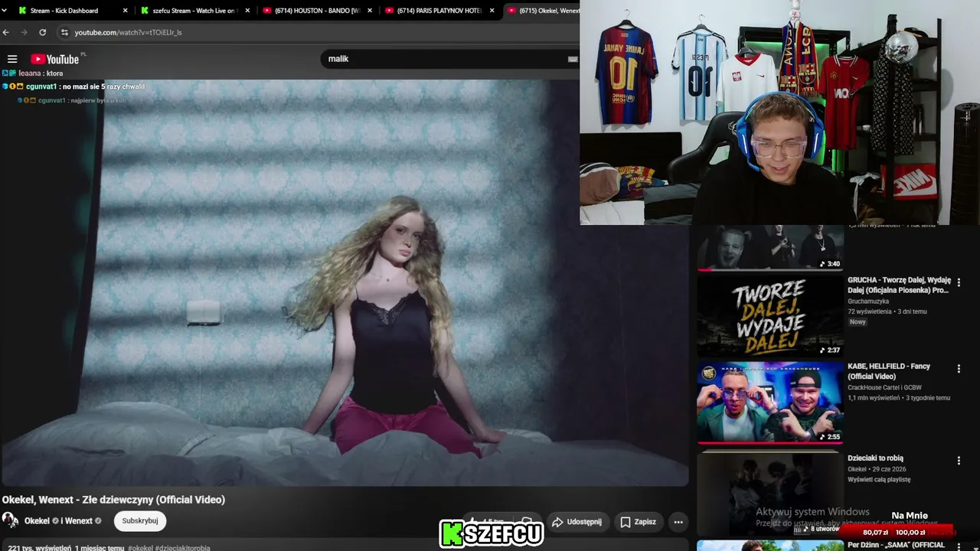This screenshot has width=980, height=551.
Task: Click the video title Złe dziewczyny
Action: 113,500
